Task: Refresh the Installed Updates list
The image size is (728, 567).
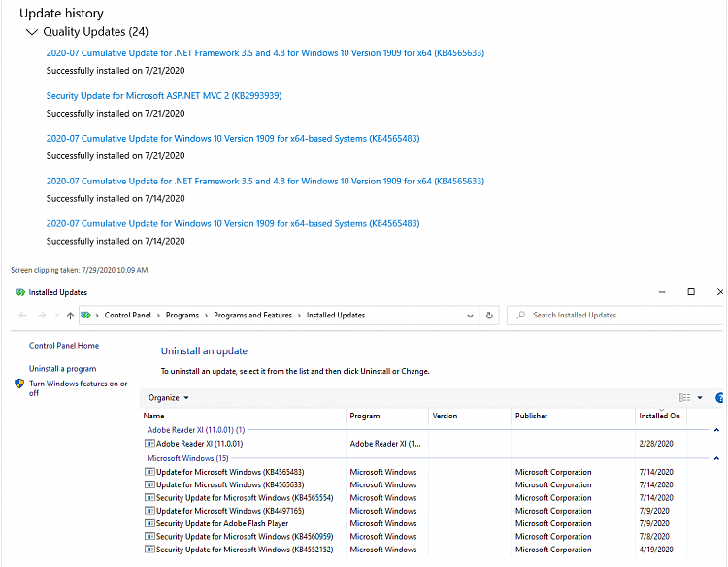Action: point(489,316)
